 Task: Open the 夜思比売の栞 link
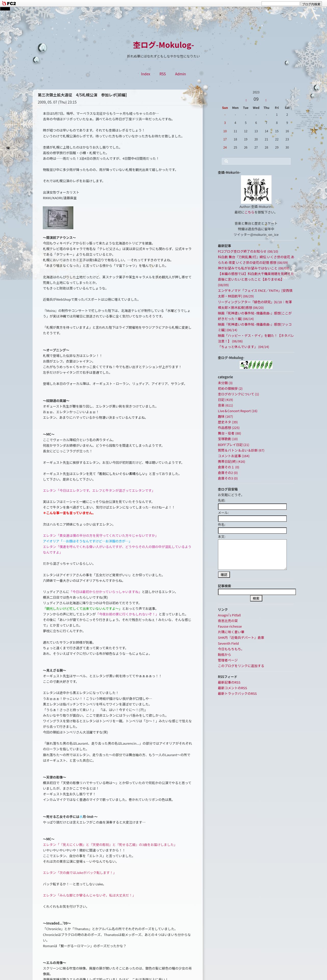pos(228,621)
